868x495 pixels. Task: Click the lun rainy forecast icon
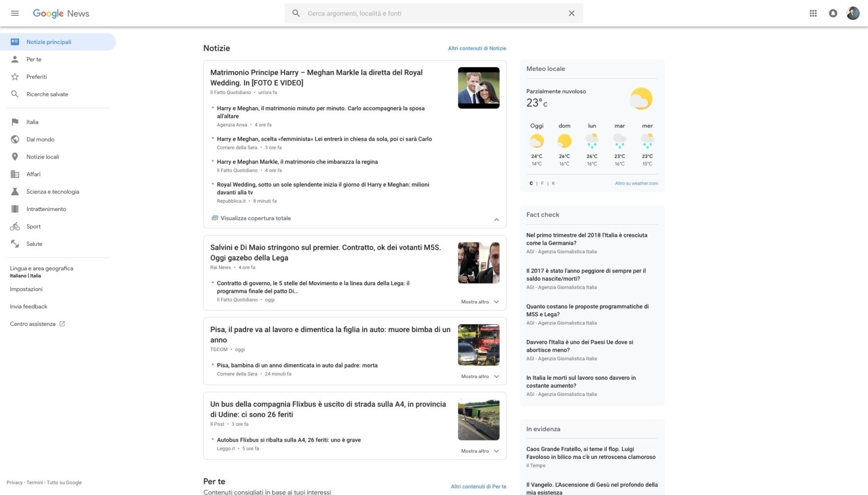(x=592, y=141)
